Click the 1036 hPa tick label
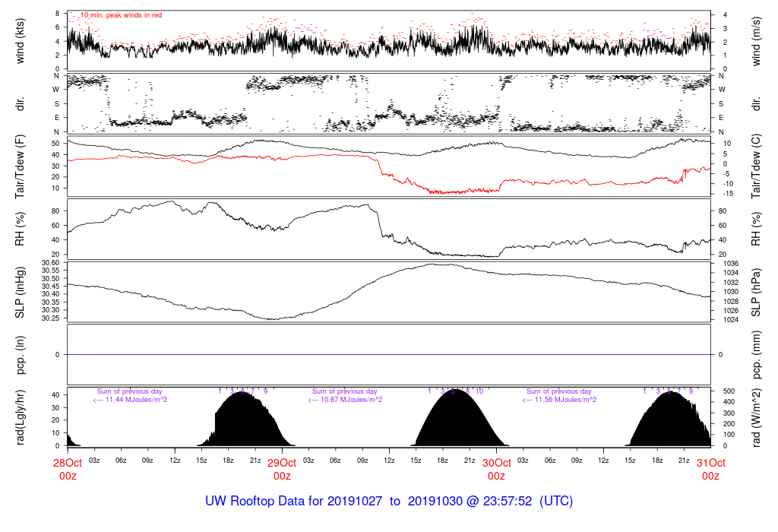The width and height of the screenshot is (778, 532). click(x=723, y=263)
